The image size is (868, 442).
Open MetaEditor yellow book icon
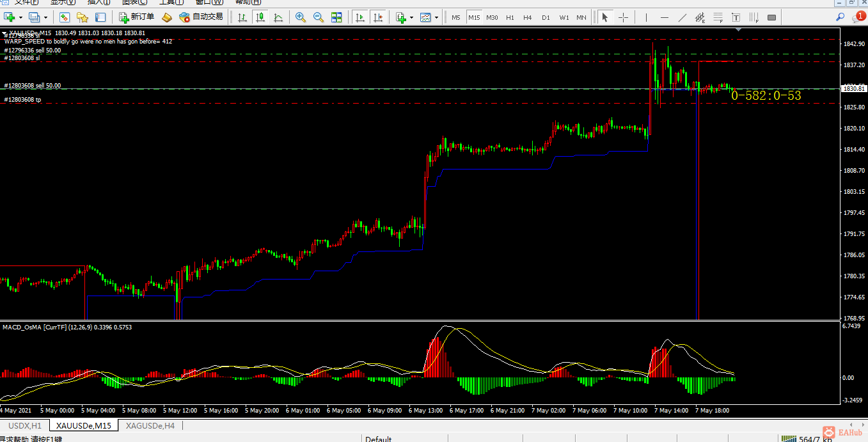pyautogui.click(x=167, y=17)
